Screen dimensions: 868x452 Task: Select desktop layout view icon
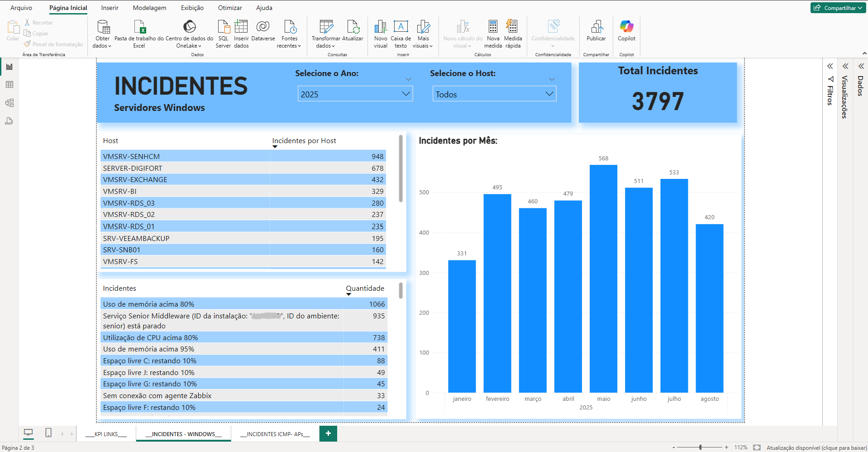28,433
